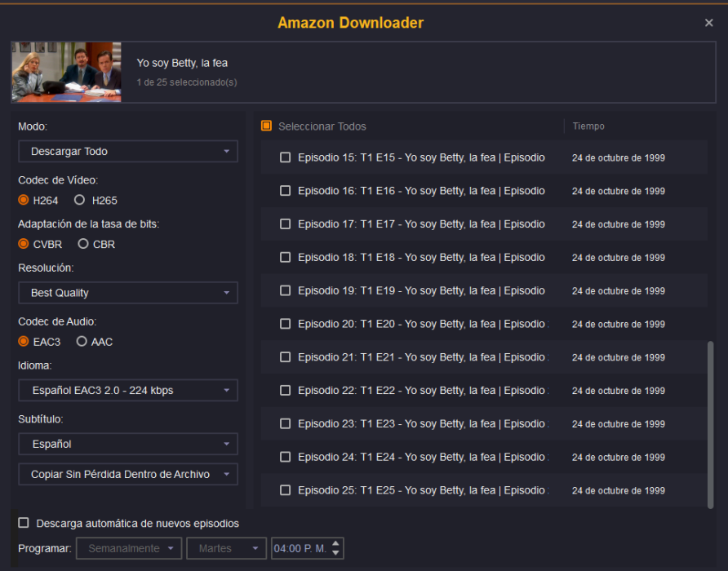728x571 pixels.
Task: Select the H265 video codec
Action: point(80,200)
